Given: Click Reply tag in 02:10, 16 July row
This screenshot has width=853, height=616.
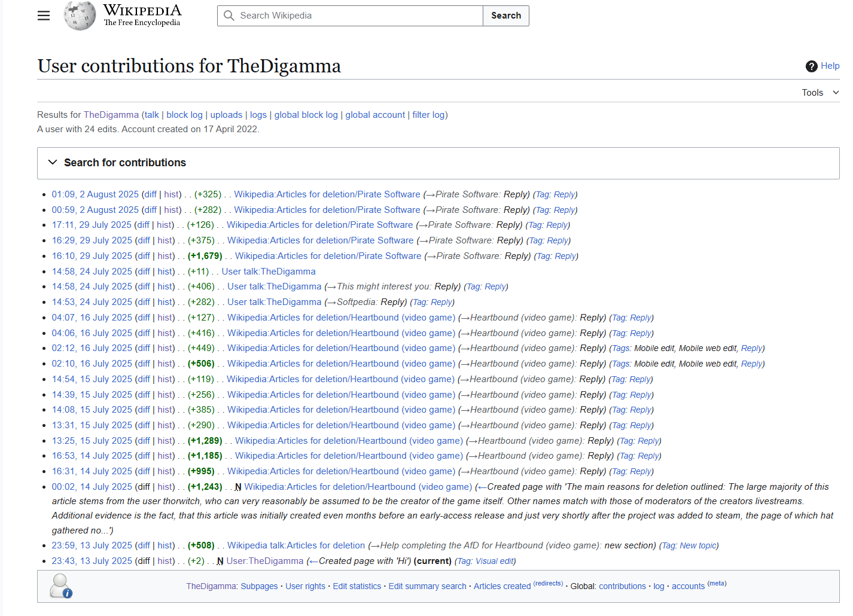Looking at the screenshot, I should pos(751,364).
